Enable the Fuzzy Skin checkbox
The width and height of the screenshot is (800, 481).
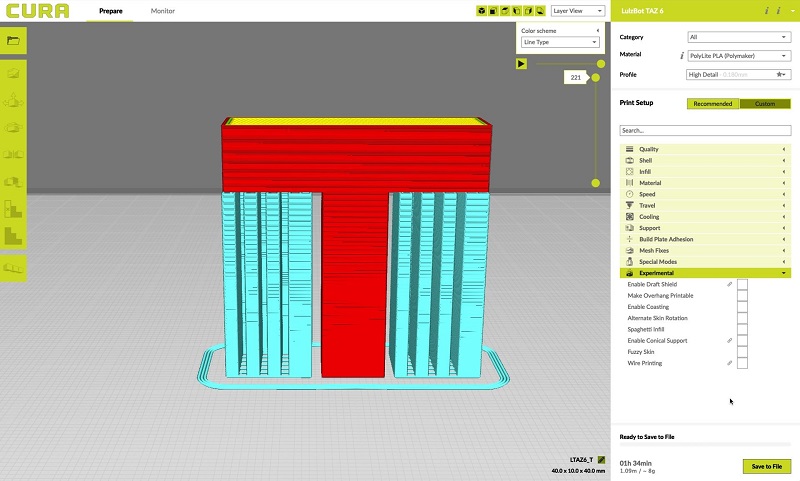click(x=742, y=352)
